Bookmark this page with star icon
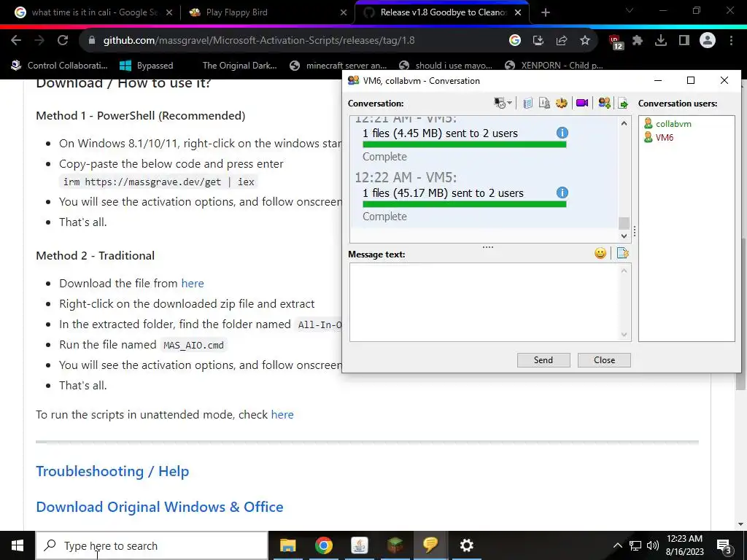This screenshot has height=560, width=747. (585, 41)
